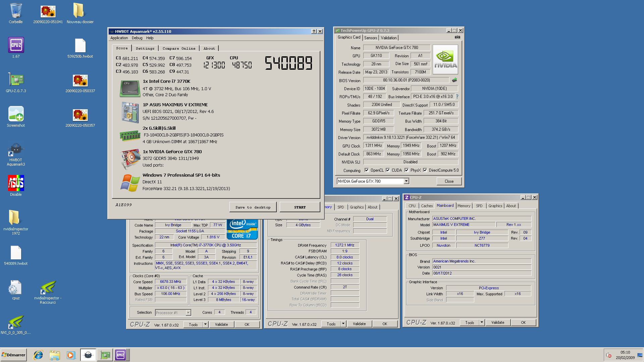Toggle the PhysX checkbox in GPU-Z
Screen dimensions: 644x362
pyautogui.click(x=407, y=170)
